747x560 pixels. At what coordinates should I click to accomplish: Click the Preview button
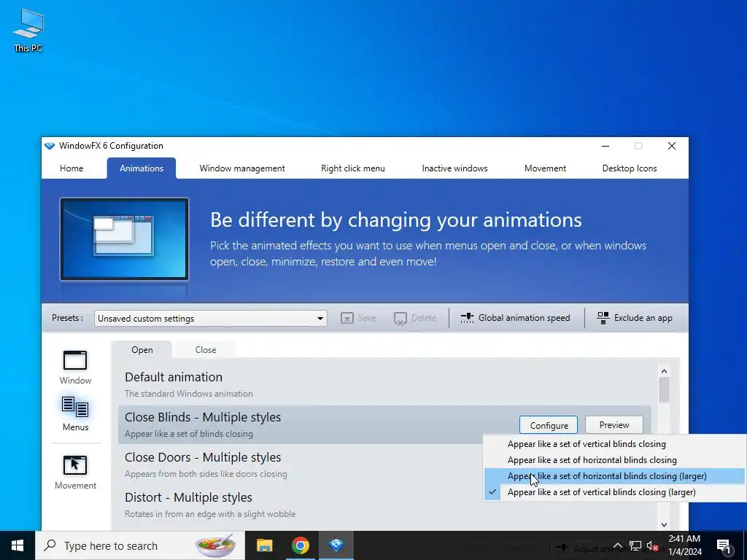point(614,425)
